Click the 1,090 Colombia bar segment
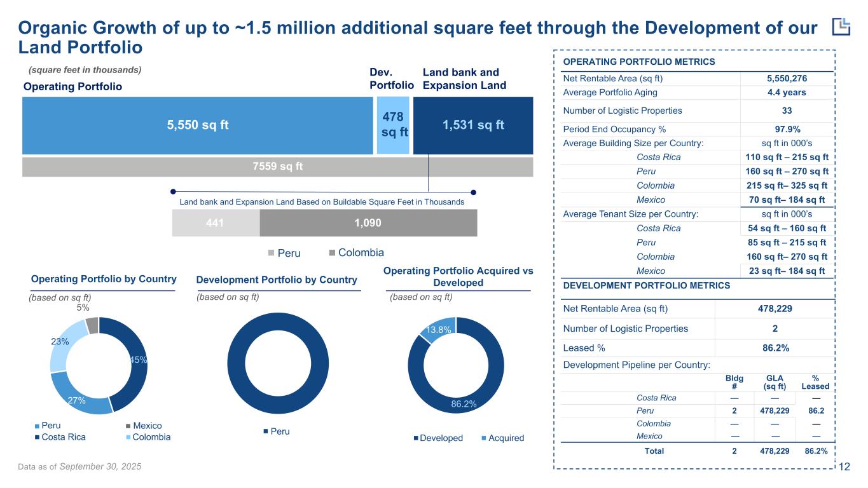868x488 pixels. (x=368, y=224)
